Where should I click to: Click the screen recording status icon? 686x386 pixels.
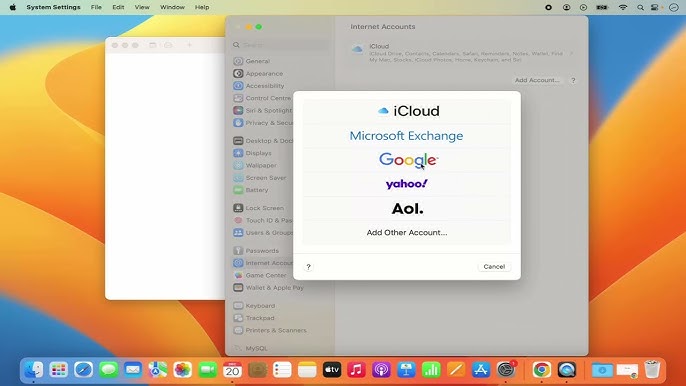click(x=548, y=7)
